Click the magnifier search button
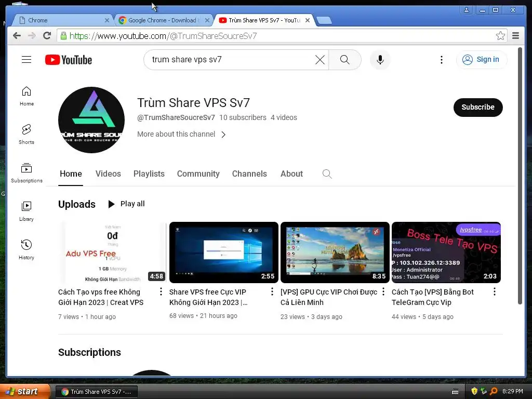Image resolution: width=532 pixels, height=399 pixels. pyautogui.click(x=345, y=60)
